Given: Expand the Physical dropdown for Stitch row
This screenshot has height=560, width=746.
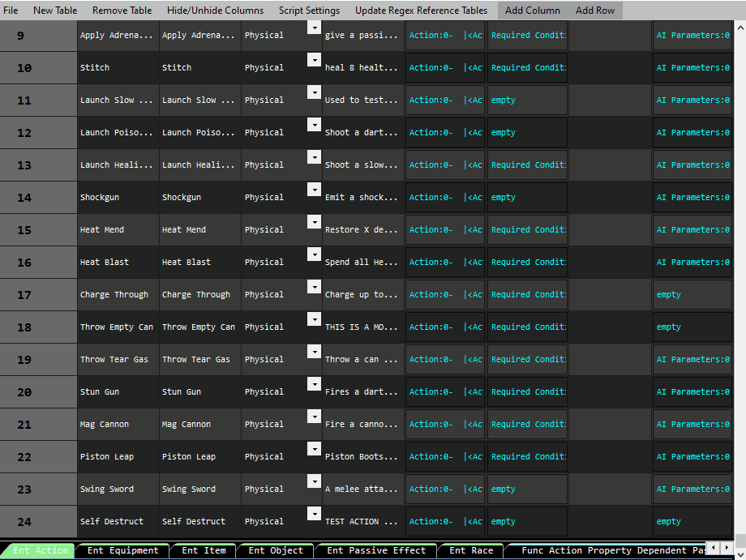Looking at the screenshot, I should (314, 60).
